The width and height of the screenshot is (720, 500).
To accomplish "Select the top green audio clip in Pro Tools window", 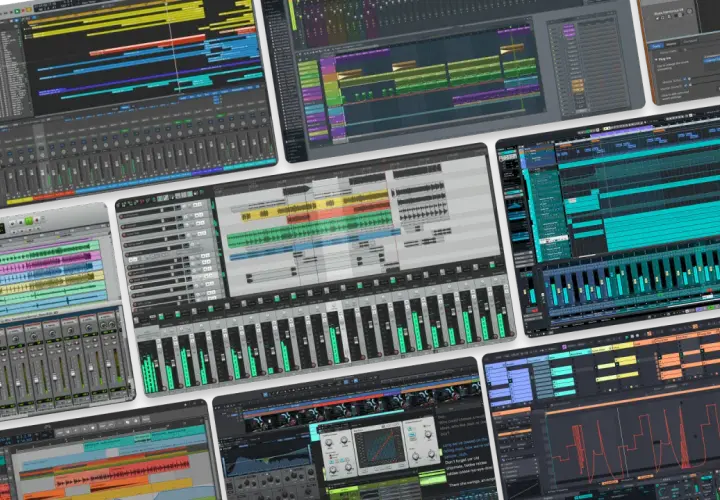I will tap(50, 251).
